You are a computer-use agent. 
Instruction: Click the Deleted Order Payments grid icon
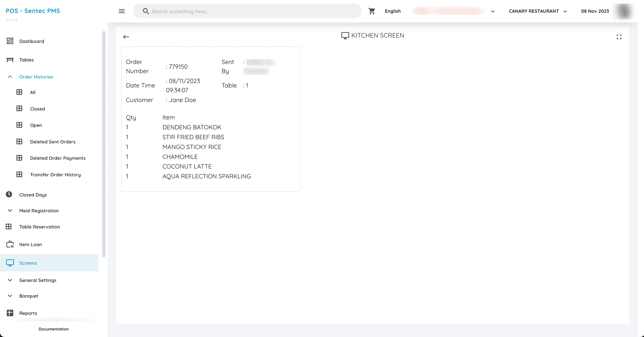coord(19,158)
